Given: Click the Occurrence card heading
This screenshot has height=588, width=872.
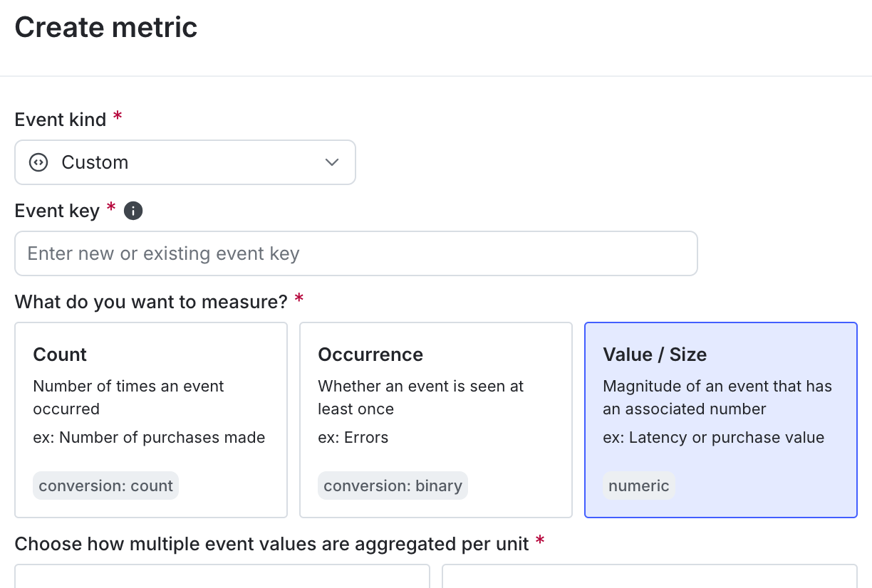Looking at the screenshot, I should (x=370, y=355).
